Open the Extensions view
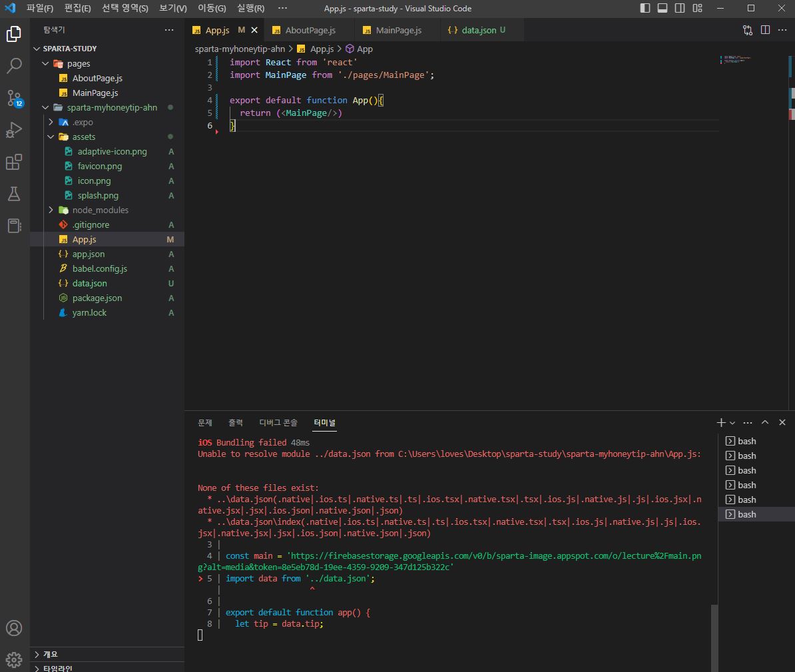The image size is (795, 672). click(14, 163)
